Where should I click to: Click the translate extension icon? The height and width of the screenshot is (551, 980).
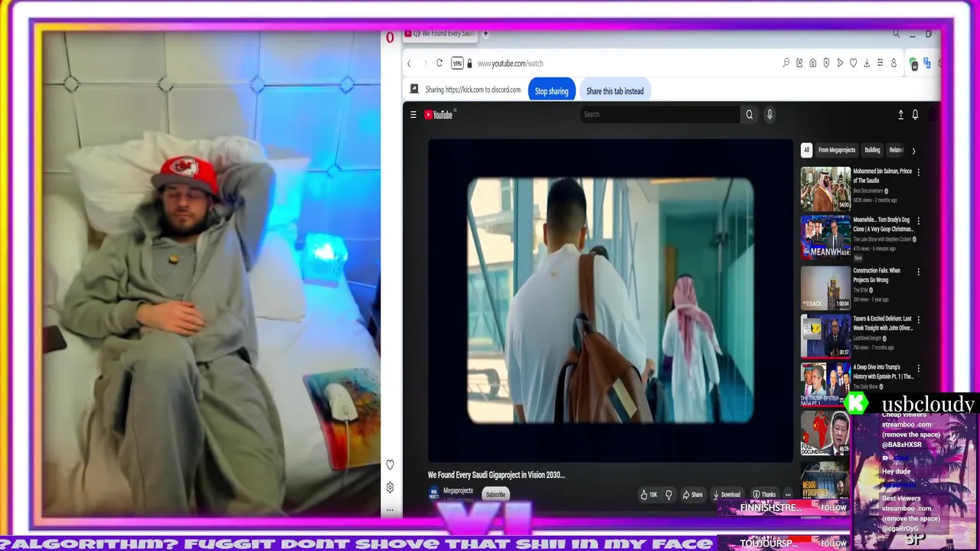927,64
